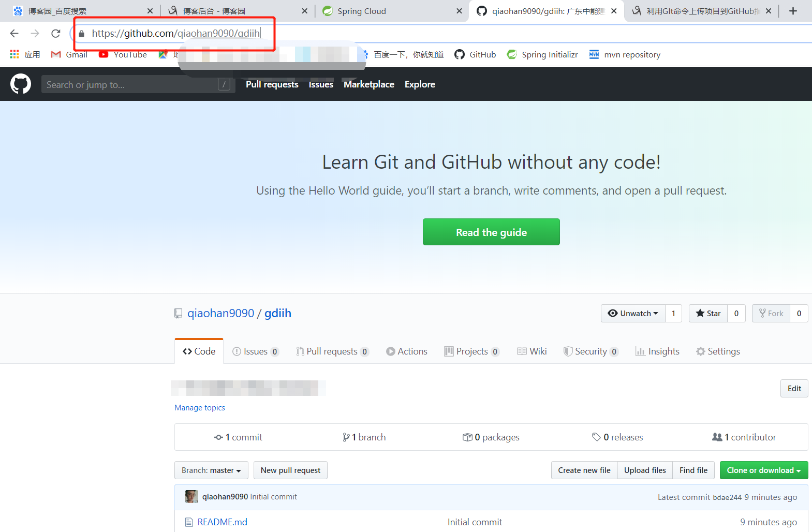The height and width of the screenshot is (532, 812).
Task: Open the gdiih repository link
Action: tap(278, 314)
